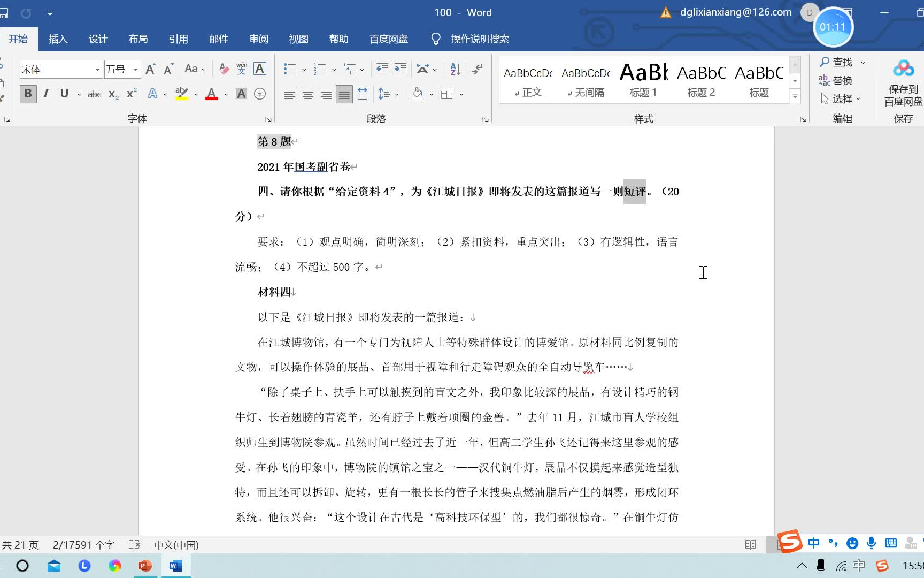924x578 pixels.
Task: Apply the yellow text highlight color
Action: [182, 94]
